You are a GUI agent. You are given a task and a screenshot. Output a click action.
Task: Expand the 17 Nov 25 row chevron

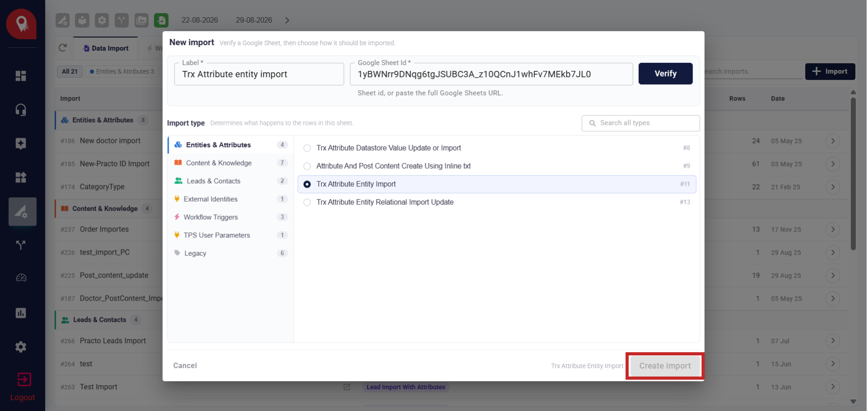coord(833,230)
